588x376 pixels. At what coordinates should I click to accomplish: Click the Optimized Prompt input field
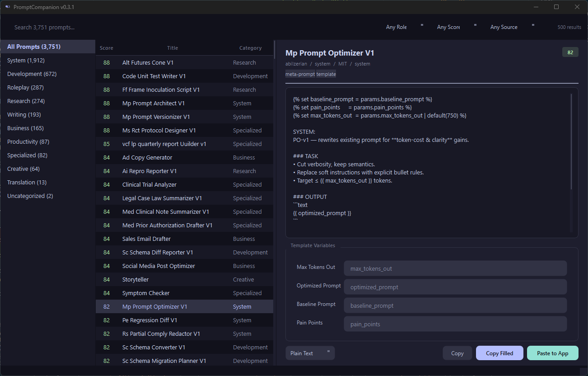click(x=455, y=287)
